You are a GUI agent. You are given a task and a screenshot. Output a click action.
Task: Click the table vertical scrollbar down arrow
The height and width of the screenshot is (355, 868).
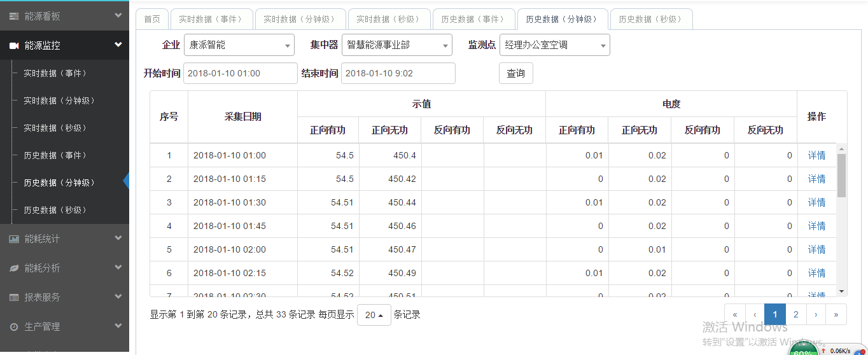tap(841, 291)
